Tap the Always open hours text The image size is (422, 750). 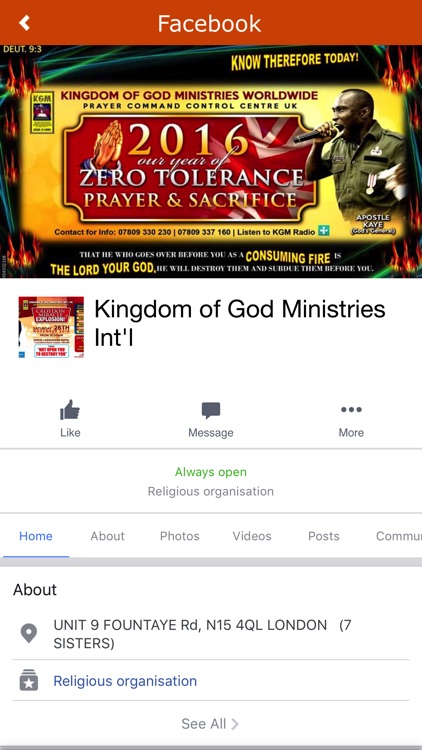[x=211, y=472]
